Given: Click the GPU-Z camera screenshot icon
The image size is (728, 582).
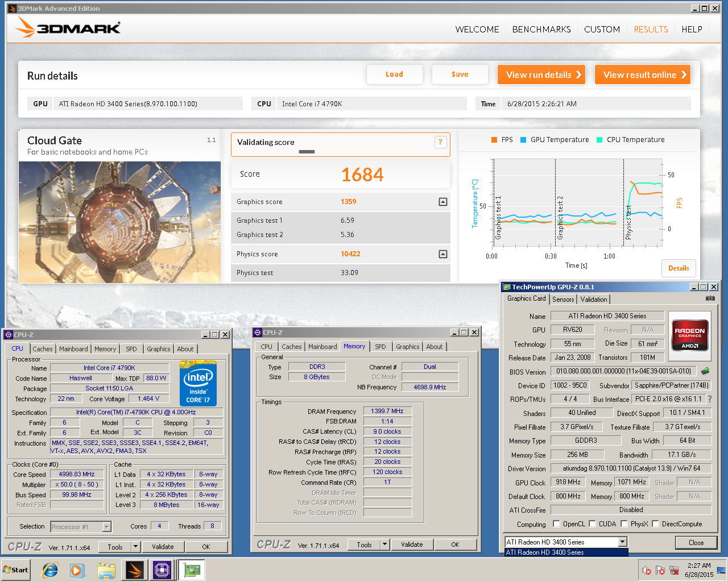Looking at the screenshot, I should [x=710, y=298].
